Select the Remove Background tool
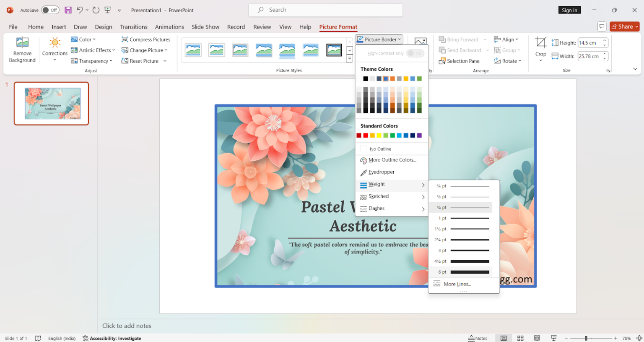Viewport: 644px width, 342px height. 22,50
